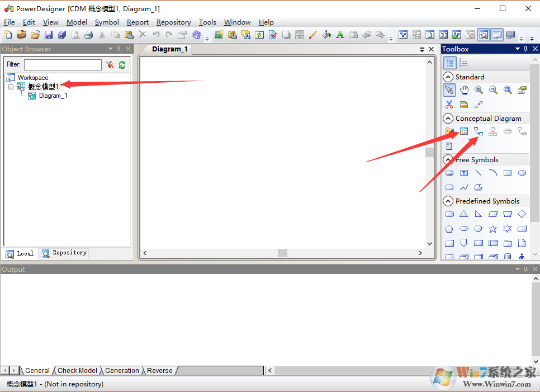Open the Symbol menu
This screenshot has height=392, width=540.
point(107,22)
